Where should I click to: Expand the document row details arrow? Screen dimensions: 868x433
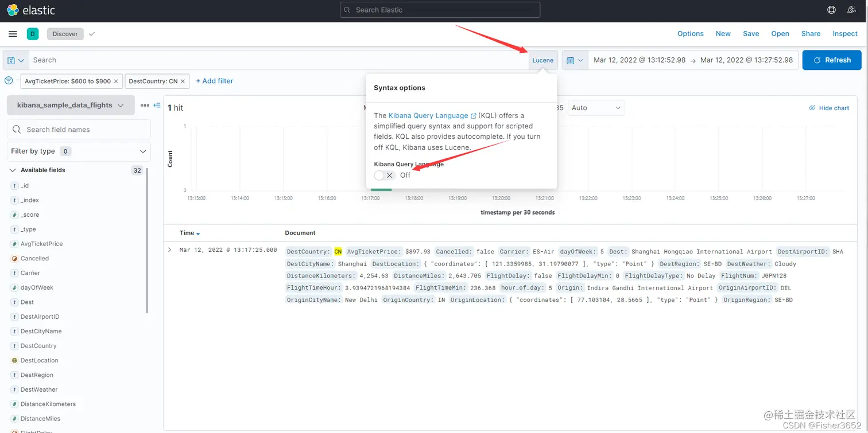click(169, 250)
